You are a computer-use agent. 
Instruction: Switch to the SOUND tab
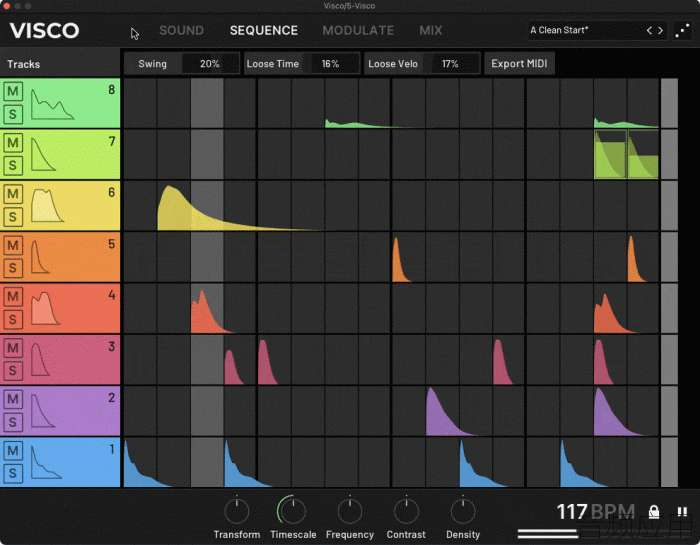(181, 30)
